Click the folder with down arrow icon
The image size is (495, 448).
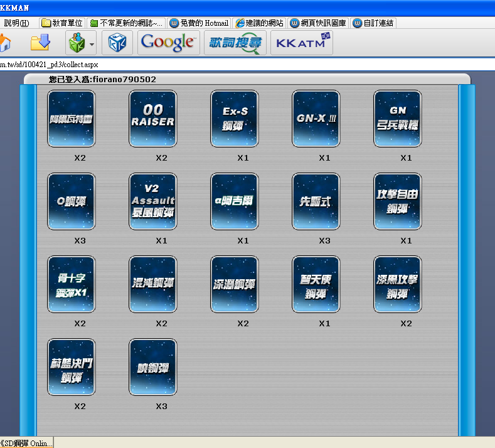click(x=41, y=43)
